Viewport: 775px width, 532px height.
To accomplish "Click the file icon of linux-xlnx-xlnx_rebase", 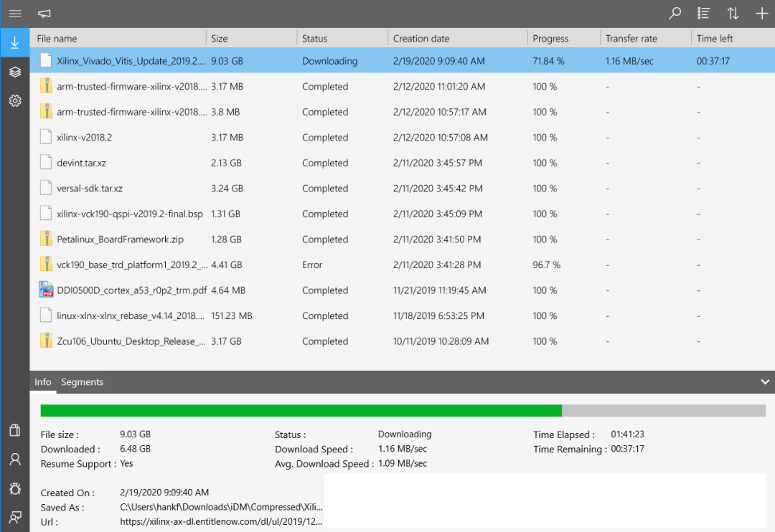I will pyautogui.click(x=46, y=315).
